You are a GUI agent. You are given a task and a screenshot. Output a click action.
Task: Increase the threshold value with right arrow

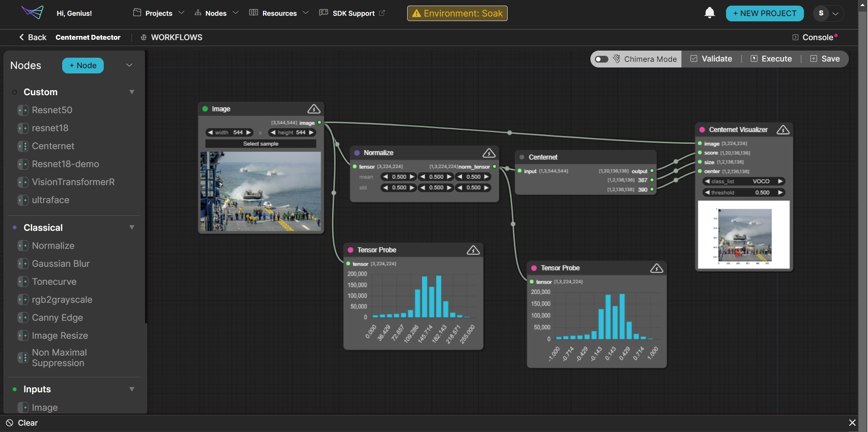[x=780, y=193]
